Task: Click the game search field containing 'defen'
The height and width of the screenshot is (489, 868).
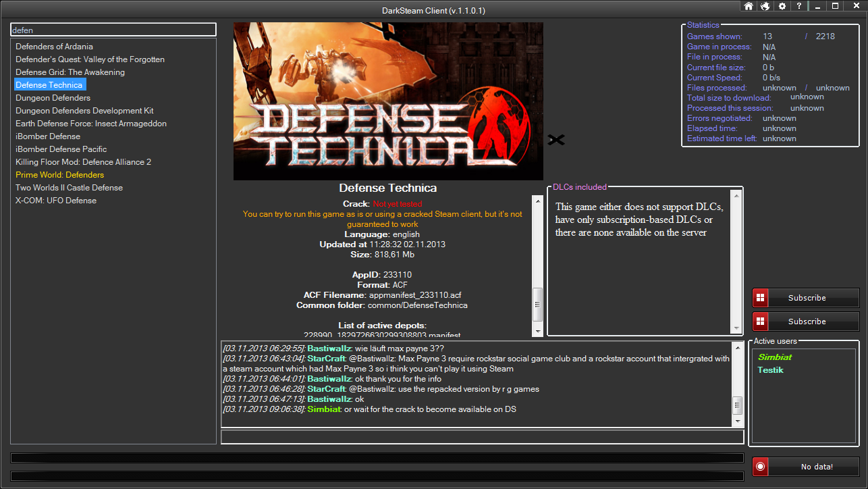Action: [x=113, y=30]
